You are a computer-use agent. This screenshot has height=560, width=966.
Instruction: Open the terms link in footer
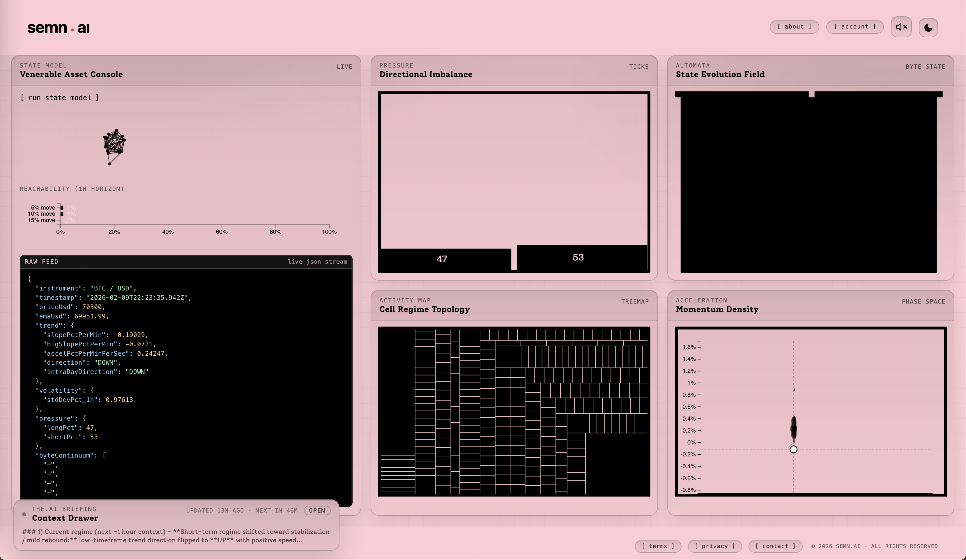coord(658,546)
